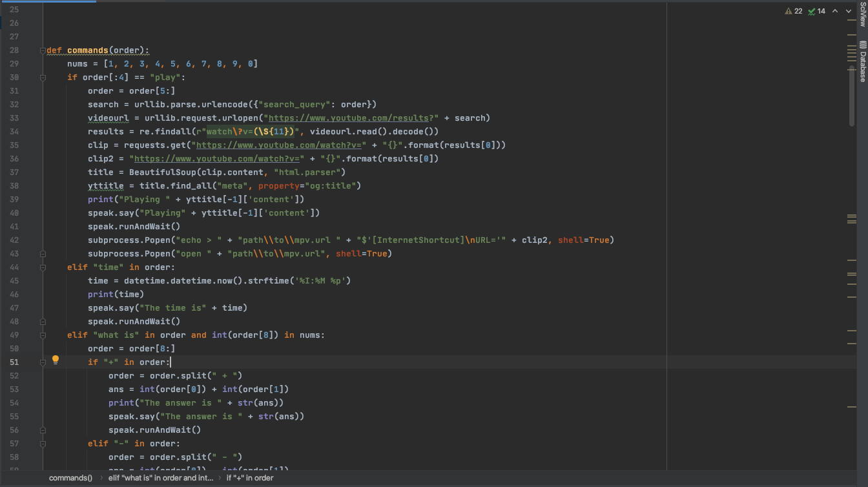Viewport: 868px width, 487px height.
Task: Click the subprocess.Popen("open " line
Action: (x=240, y=254)
